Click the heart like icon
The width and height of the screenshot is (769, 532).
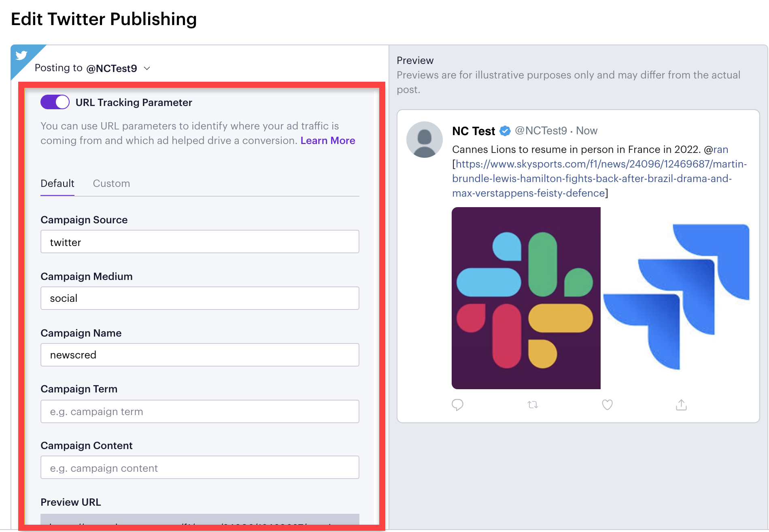[x=607, y=405]
